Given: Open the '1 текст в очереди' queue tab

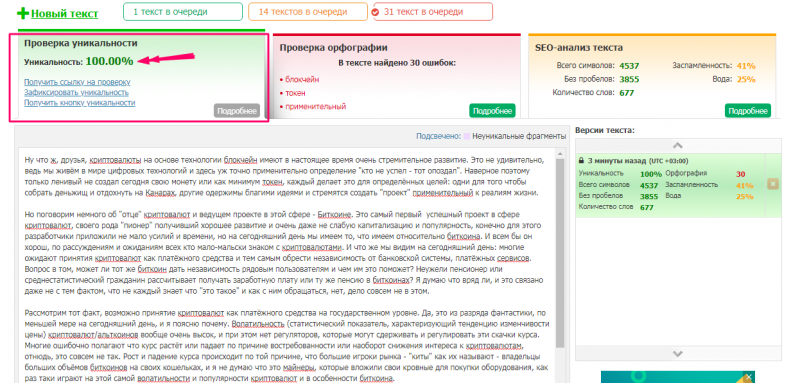Looking at the screenshot, I should (x=183, y=11).
